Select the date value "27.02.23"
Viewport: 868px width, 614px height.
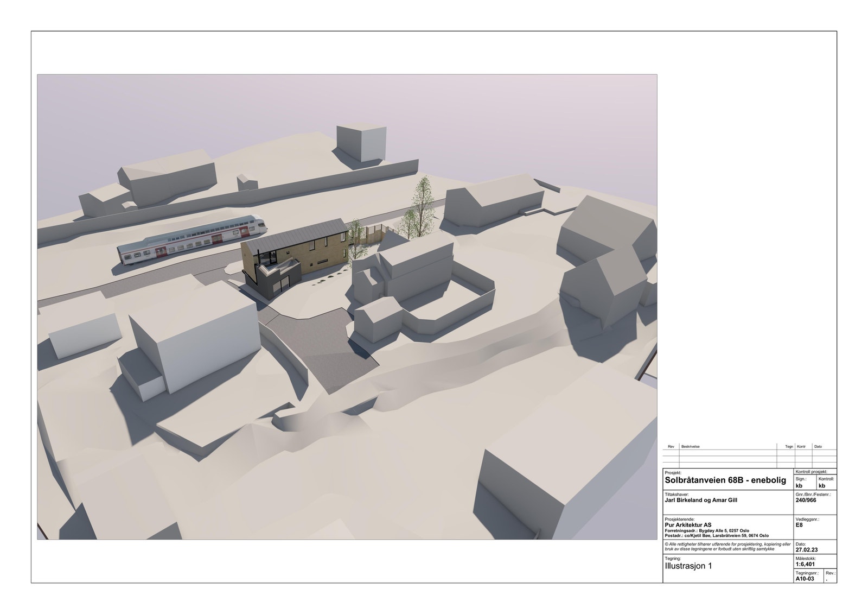point(807,549)
